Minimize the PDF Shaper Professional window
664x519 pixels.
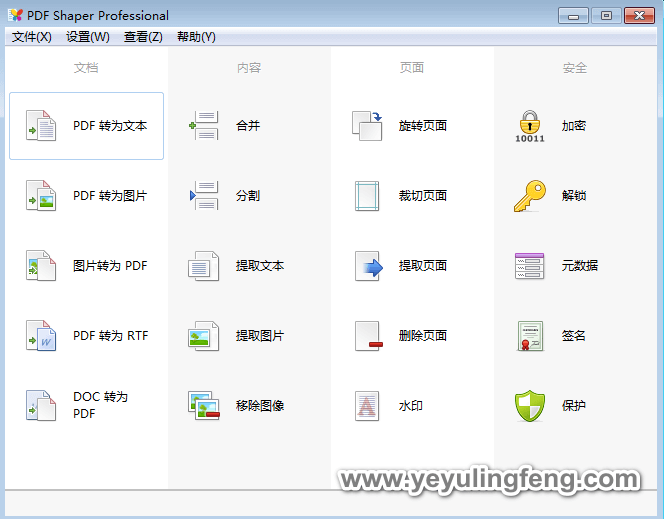pos(573,16)
